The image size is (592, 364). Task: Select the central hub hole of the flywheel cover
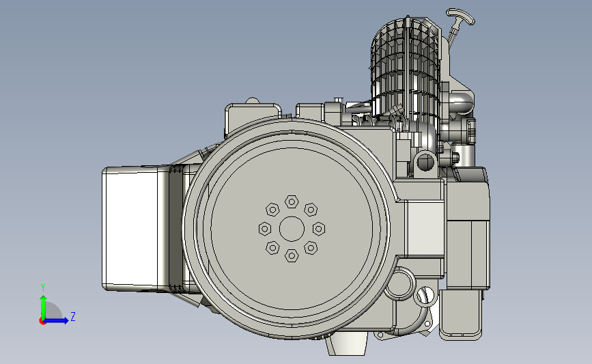(292, 229)
